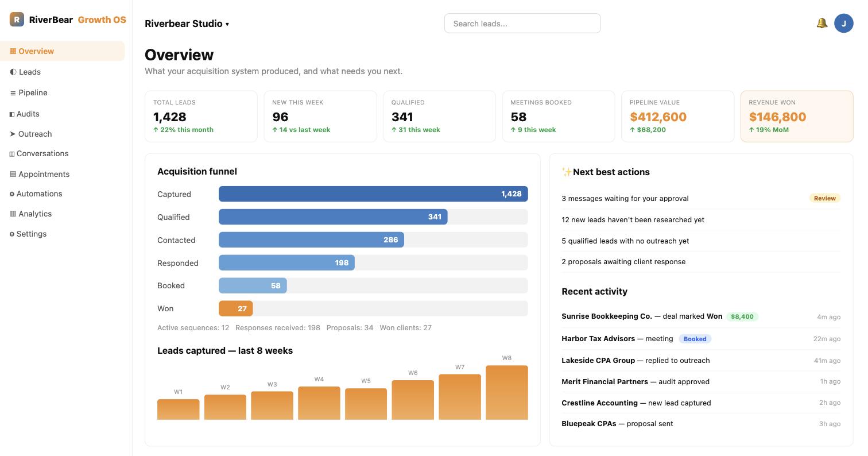Click the Review badge for pending messages
The image size is (868, 456).
pos(824,198)
